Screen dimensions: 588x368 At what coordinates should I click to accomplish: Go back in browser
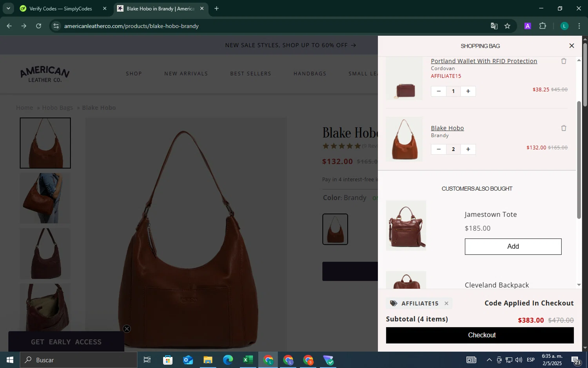pos(9,26)
